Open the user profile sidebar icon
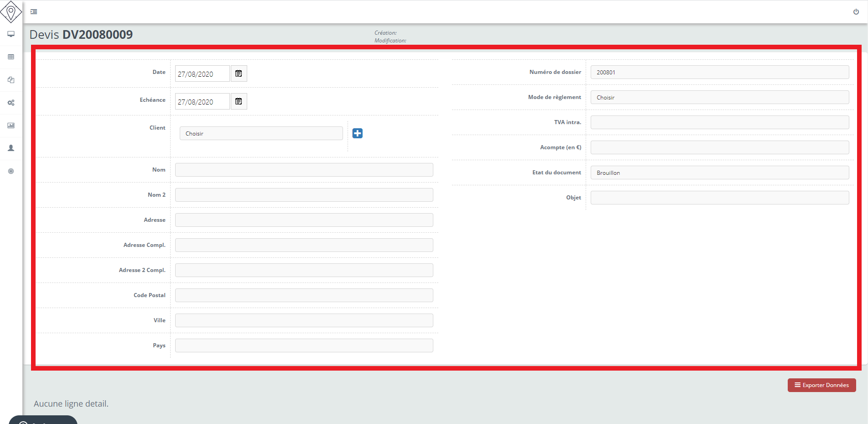 point(11,148)
